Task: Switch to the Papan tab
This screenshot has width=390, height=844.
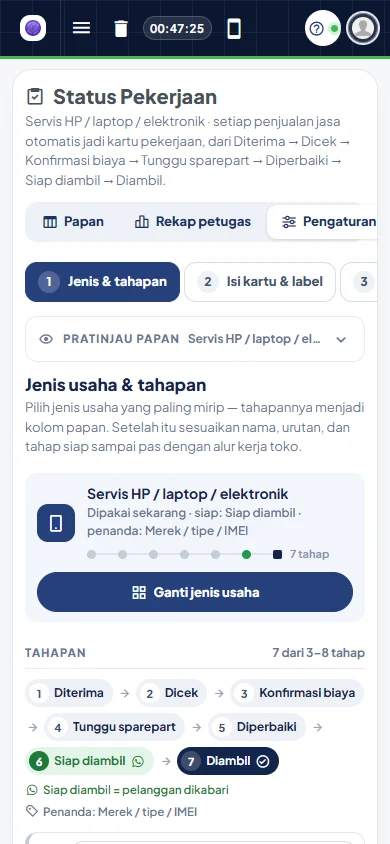Action: pyautogui.click(x=73, y=222)
